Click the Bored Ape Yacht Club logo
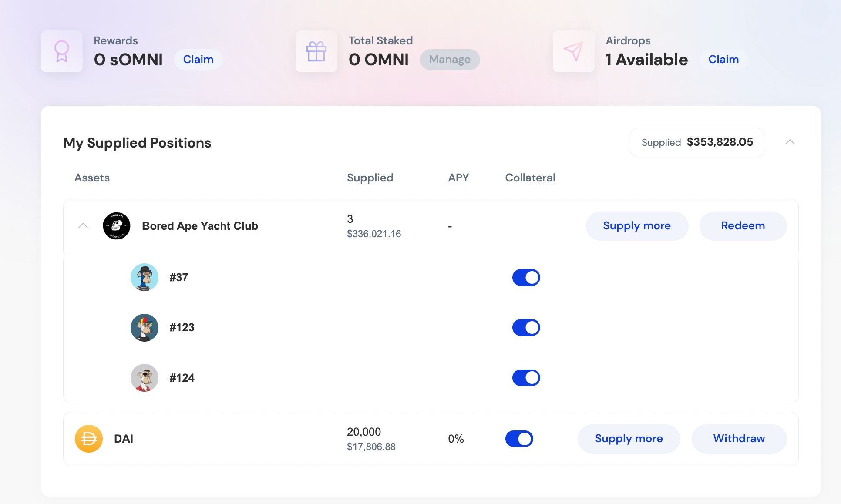Screen dimensions: 841x504 117,226
